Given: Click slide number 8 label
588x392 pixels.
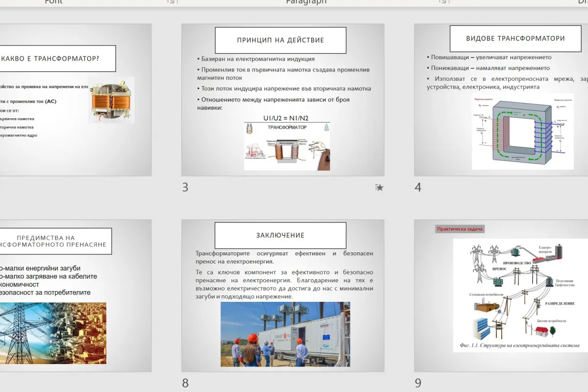Looking at the screenshot, I should click(x=185, y=383).
